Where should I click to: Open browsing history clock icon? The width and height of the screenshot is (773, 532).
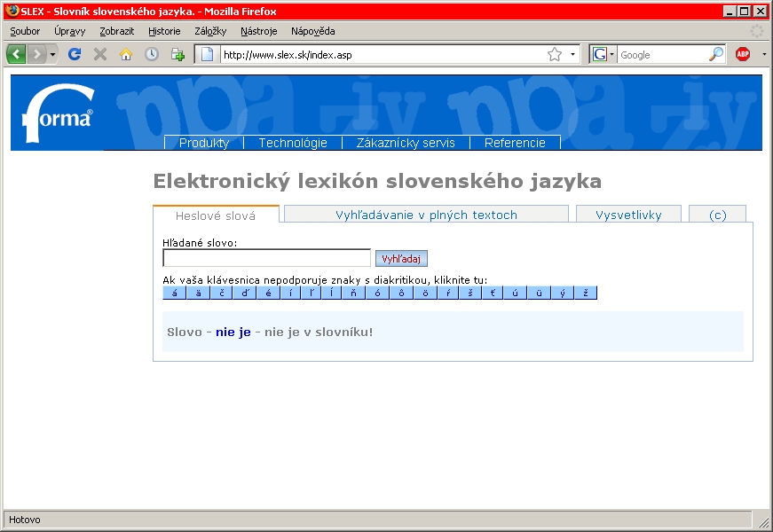[152, 54]
